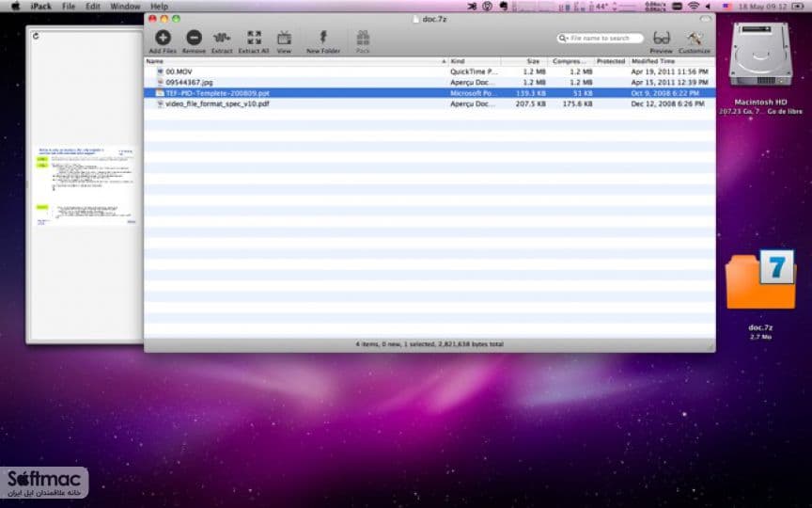Image resolution: width=812 pixels, height=508 pixels.
Task: Click the preview drawer document thumbnail
Action: pyautogui.click(x=86, y=185)
